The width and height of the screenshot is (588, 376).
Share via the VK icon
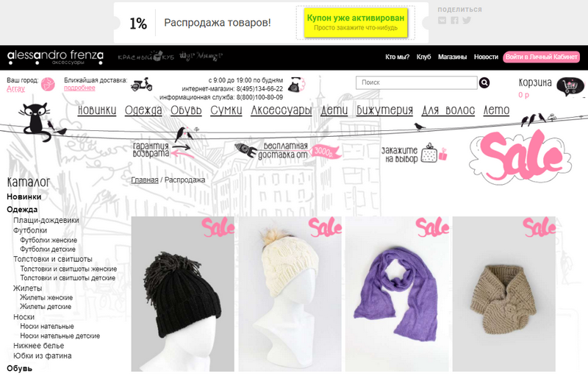click(442, 21)
